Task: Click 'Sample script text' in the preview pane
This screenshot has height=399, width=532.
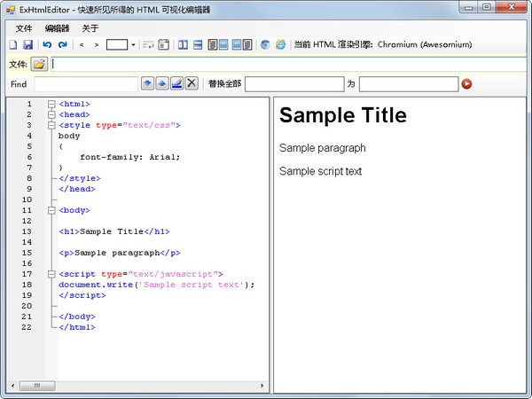Action: (320, 171)
